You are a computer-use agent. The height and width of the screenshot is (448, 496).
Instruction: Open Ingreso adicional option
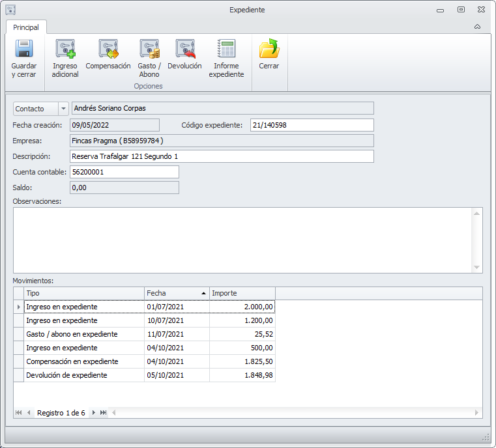coord(65,49)
